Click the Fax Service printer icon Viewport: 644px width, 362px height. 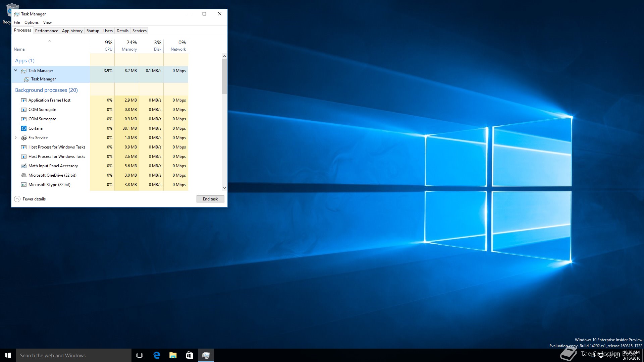pyautogui.click(x=24, y=138)
